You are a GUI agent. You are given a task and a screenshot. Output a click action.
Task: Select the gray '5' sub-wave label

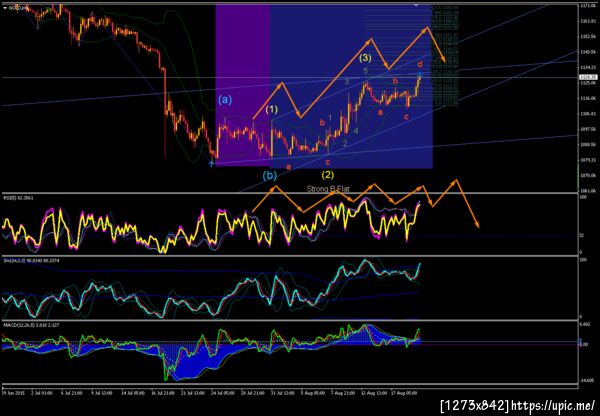coord(365,71)
